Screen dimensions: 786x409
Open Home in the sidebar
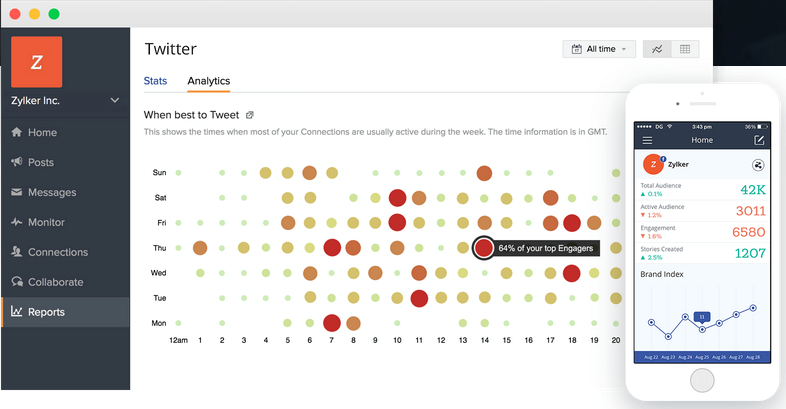click(x=65, y=132)
